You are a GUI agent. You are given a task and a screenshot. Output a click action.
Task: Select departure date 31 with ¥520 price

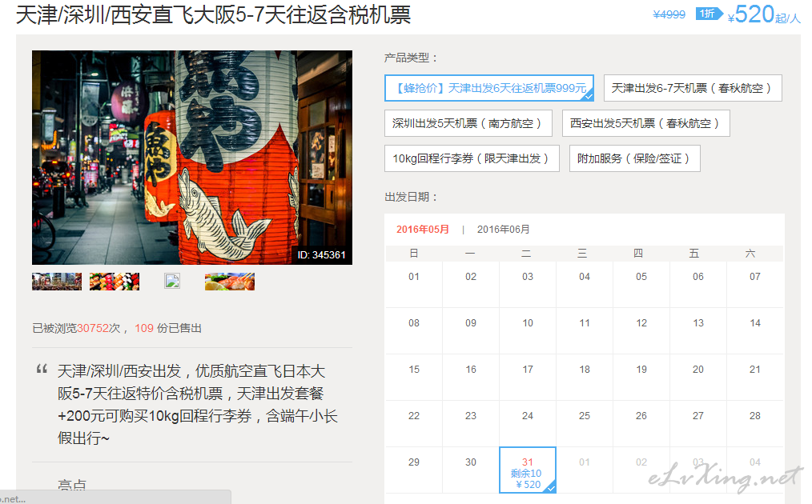pos(527,470)
